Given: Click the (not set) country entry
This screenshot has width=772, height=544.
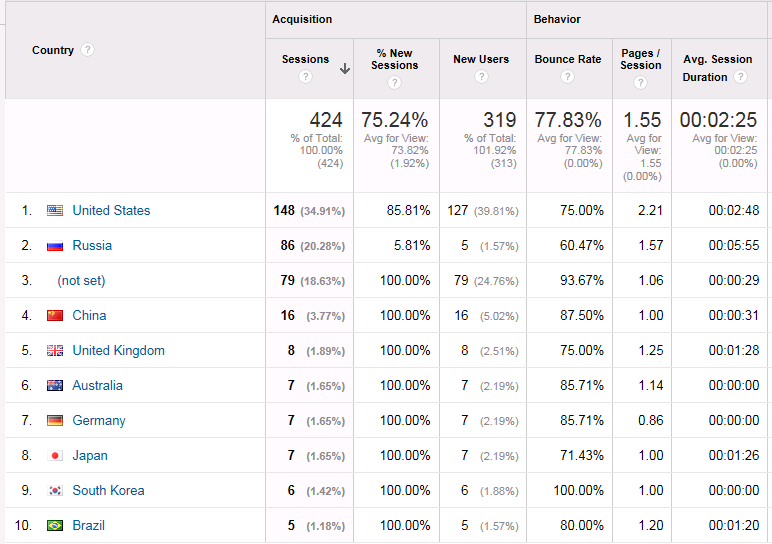Looking at the screenshot, I should [x=81, y=280].
